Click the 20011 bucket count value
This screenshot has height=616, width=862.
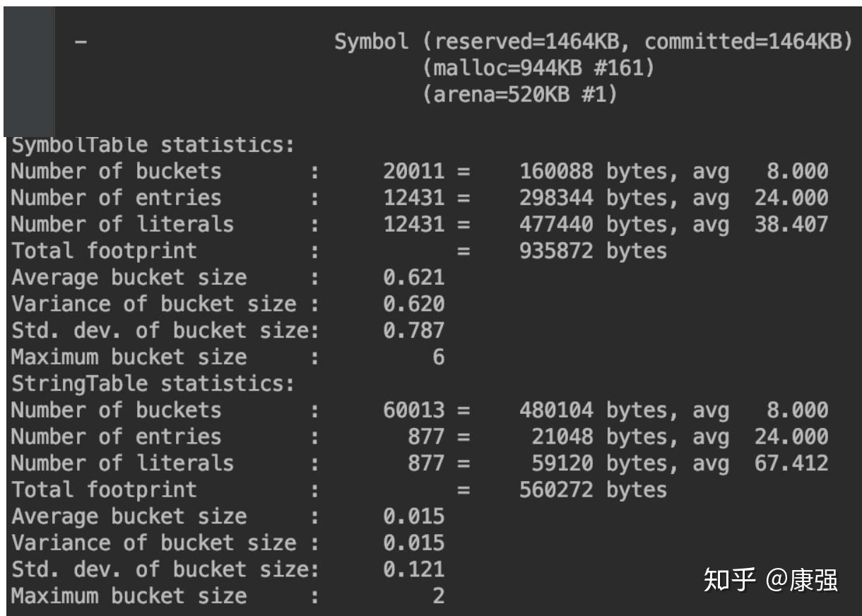tap(414, 172)
